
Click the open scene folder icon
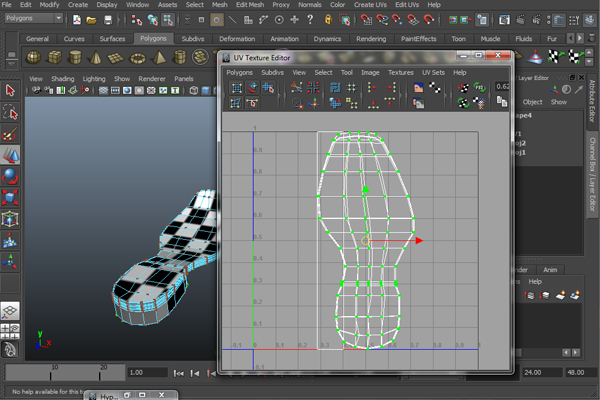click(x=91, y=20)
